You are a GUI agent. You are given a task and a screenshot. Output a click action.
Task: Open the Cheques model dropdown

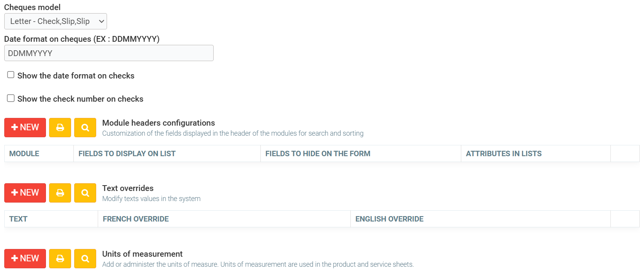(x=55, y=21)
